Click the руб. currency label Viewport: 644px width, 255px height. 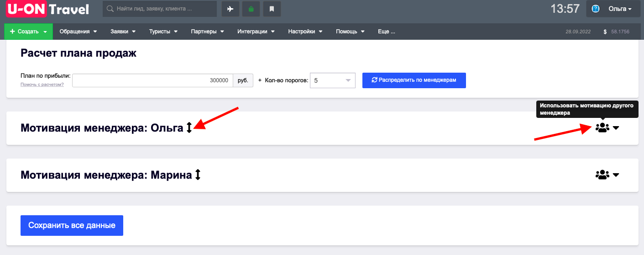(243, 80)
